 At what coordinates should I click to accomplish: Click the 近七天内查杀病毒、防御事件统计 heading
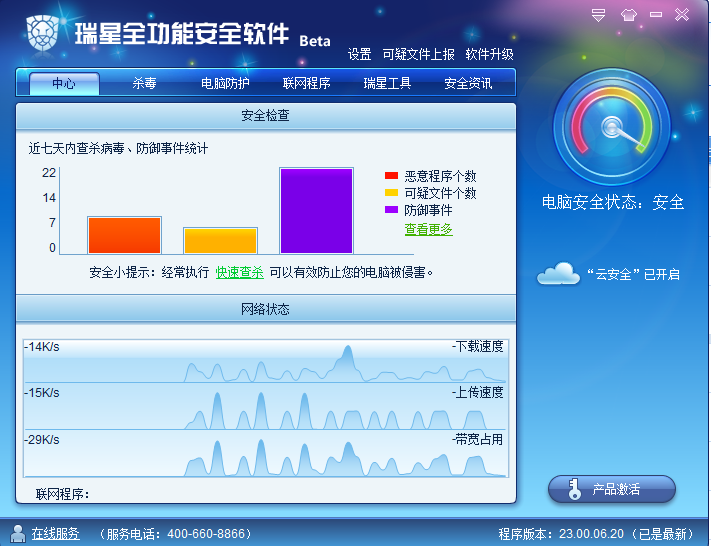click(118, 148)
